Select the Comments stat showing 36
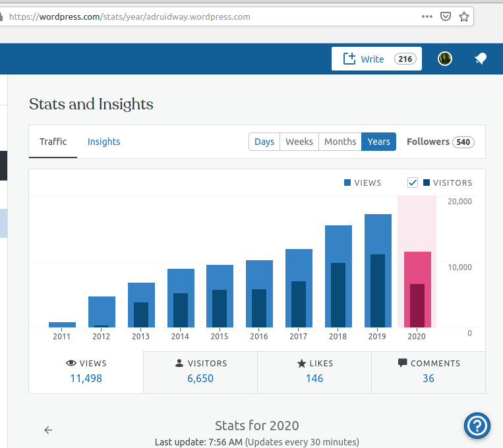 (428, 372)
